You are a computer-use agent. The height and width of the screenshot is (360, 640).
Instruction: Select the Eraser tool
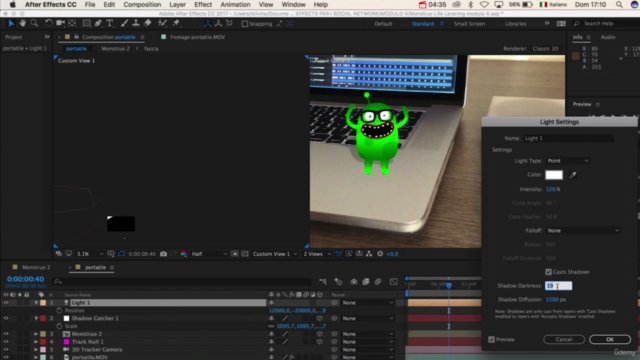pos(148,23)
